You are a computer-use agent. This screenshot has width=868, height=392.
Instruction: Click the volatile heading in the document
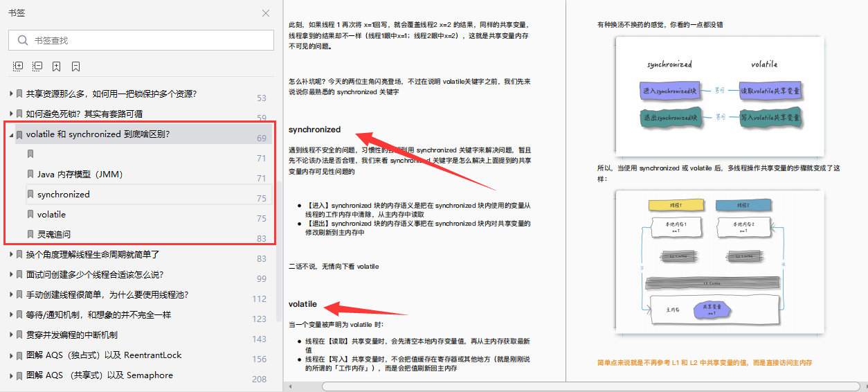pyautogui.click(x=302, y=304)
